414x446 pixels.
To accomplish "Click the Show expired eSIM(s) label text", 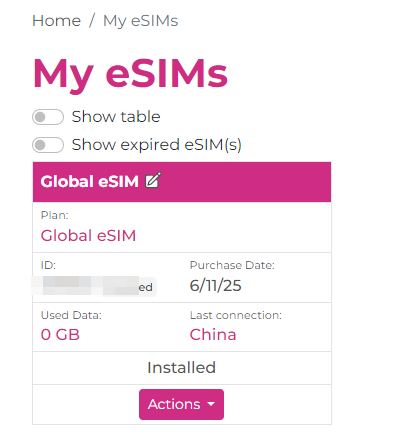I will (157, 145).
